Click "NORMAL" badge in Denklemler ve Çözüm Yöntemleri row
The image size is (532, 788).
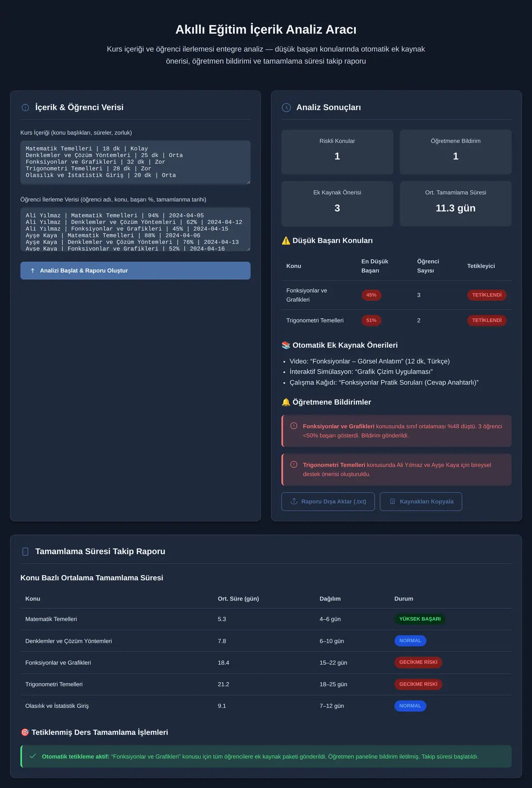[410, 641]
